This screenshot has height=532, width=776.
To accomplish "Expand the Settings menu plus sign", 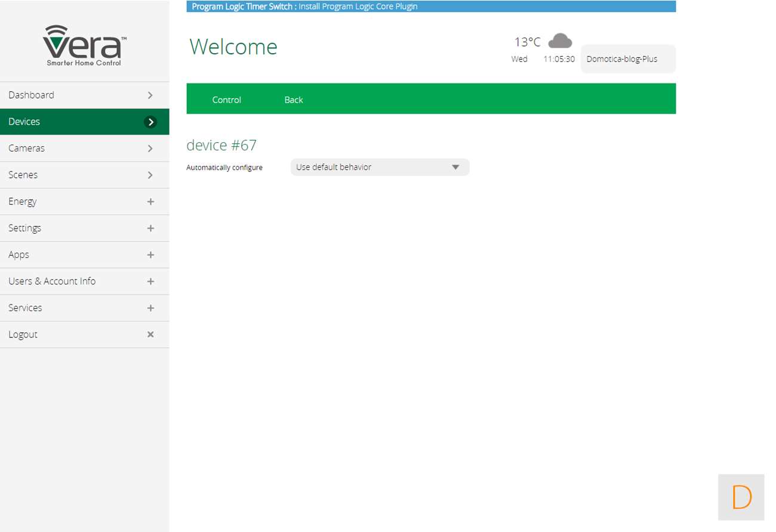I will pos(150,228).
